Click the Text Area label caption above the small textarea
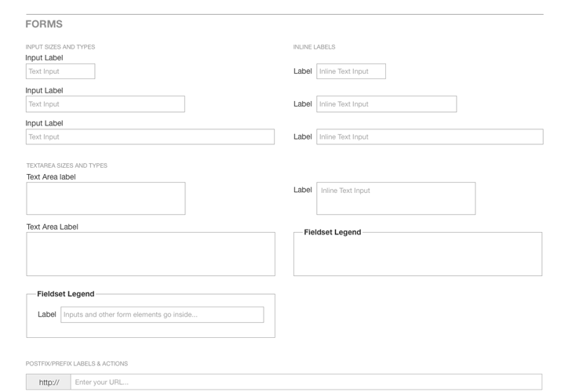The height and width of the screenshot is (392, 565). 51,176
